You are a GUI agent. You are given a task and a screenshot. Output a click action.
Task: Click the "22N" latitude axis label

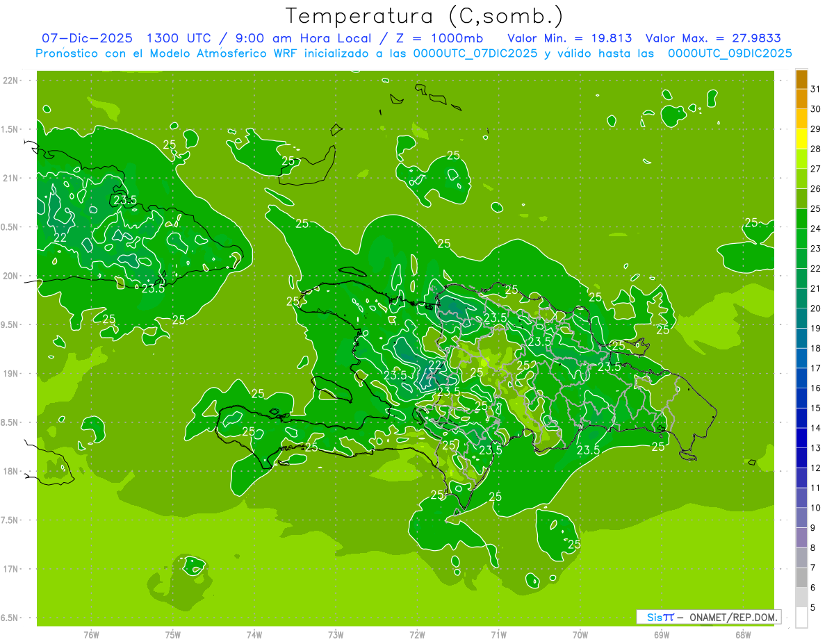[x=11, y=81]
